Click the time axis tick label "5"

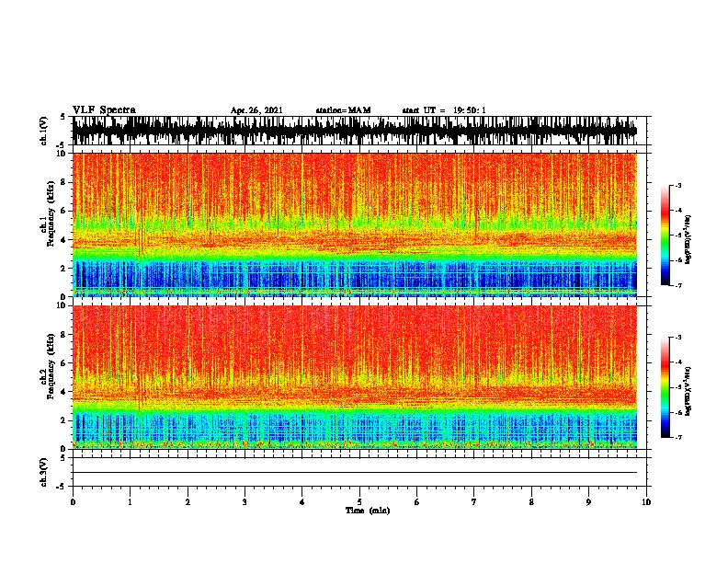click(x=359, y=502)
